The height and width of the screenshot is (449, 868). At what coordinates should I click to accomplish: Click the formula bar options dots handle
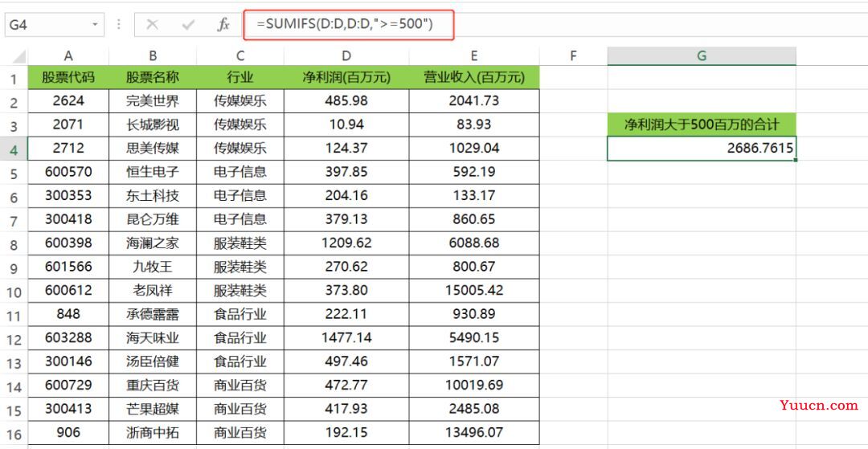118,25
